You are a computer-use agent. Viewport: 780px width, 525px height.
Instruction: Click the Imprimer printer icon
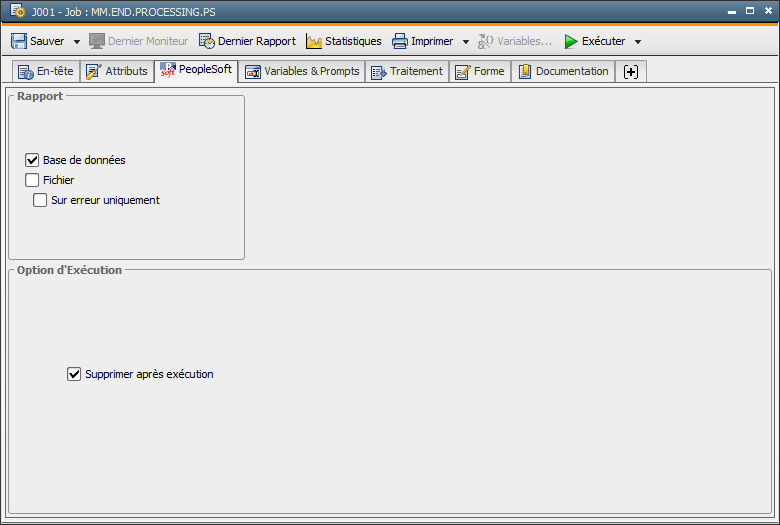400,41
